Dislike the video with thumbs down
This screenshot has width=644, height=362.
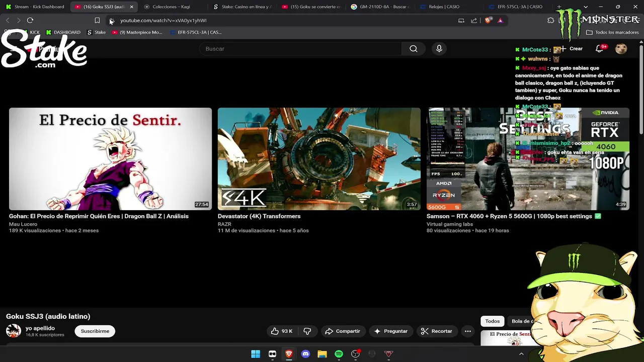(x=307, y=331)
